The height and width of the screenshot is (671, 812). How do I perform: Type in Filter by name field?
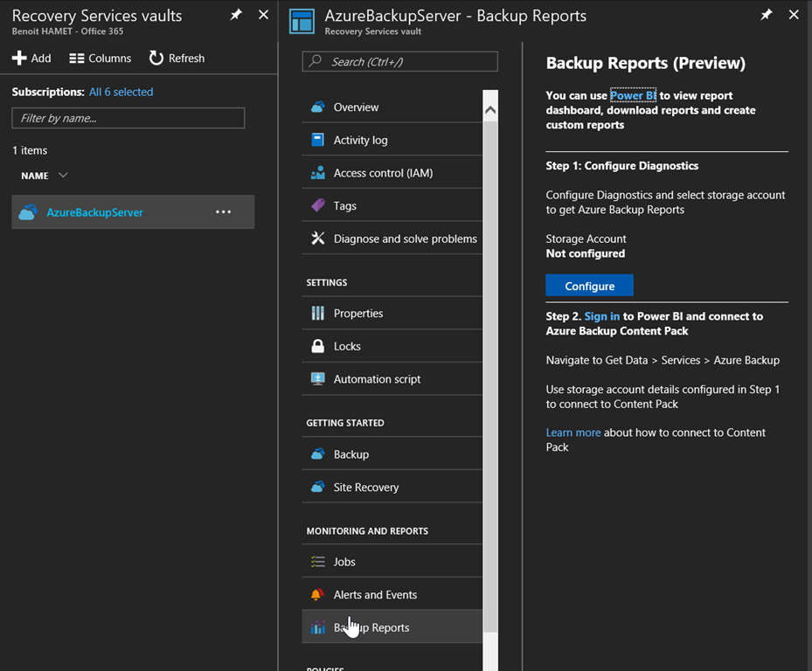click(x=128, y=118)
